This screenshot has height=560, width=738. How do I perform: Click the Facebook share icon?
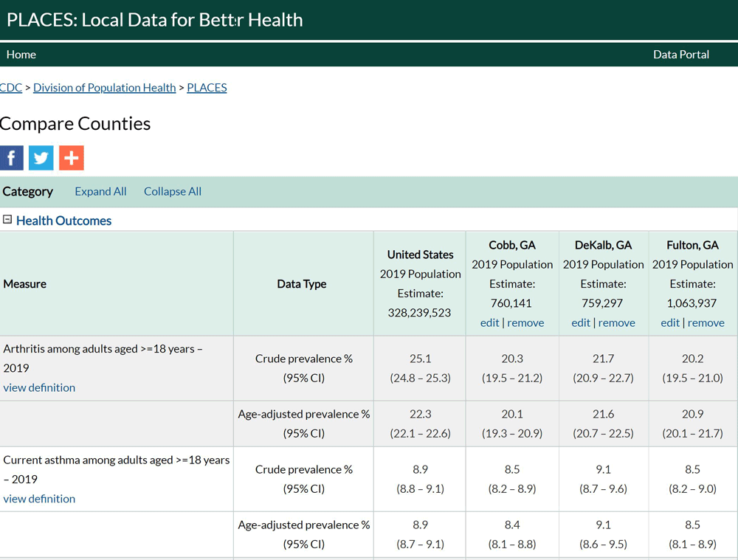pyautogui.click(x=11, y=157)
